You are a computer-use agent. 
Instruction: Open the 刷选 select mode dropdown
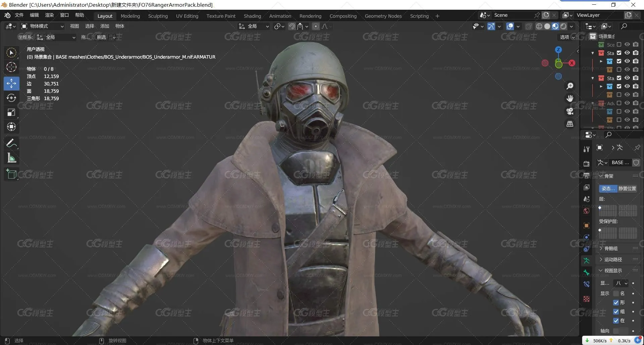coord(106,37)
